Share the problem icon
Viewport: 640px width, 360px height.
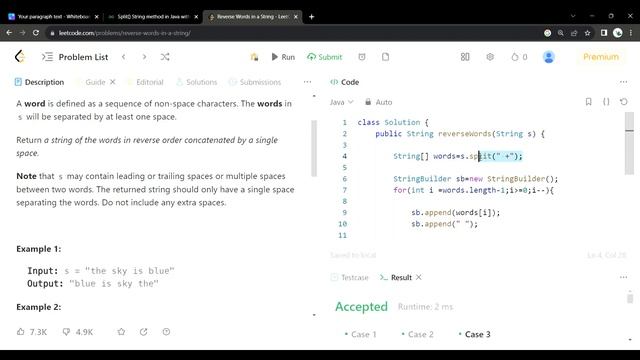point(143,332)
